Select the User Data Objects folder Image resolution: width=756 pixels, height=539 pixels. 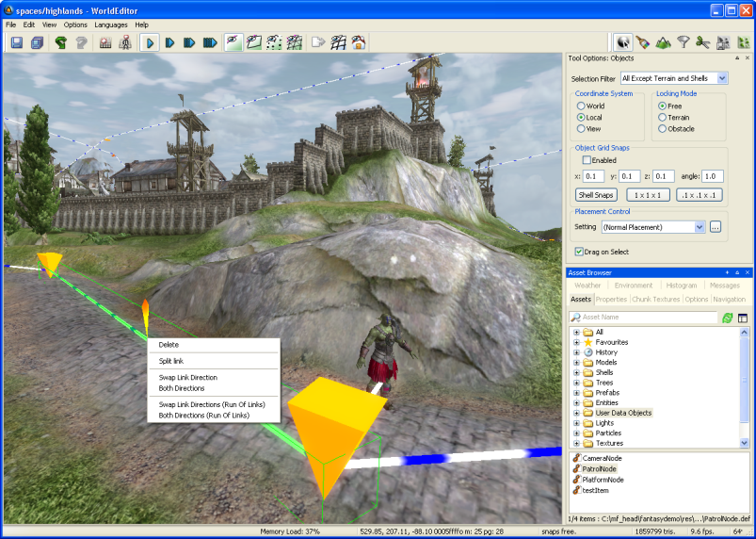click(x=623, y=413)
